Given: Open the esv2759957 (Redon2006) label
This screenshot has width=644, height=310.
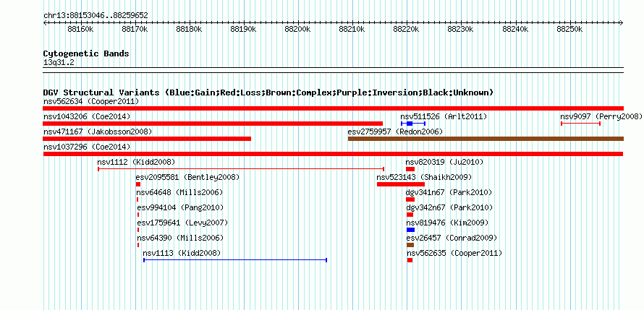Looking at the screenshot, I should pyautogui.click(x=395, y=132).
